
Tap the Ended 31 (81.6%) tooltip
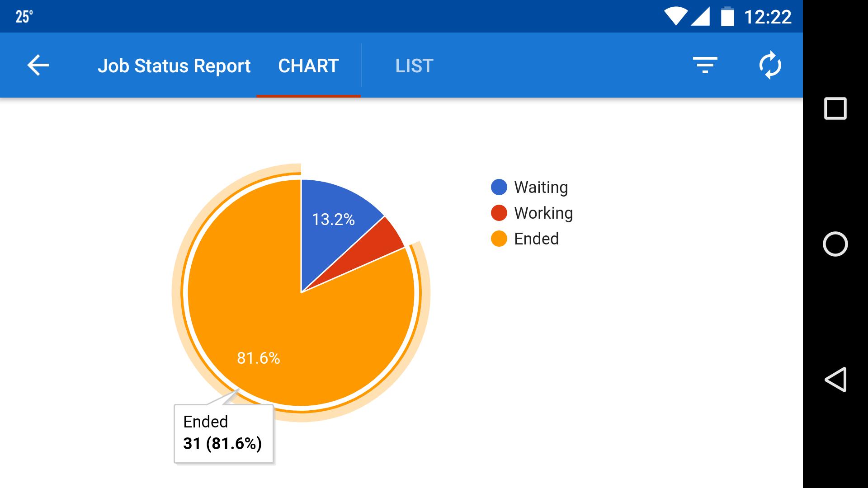(223, 434)
